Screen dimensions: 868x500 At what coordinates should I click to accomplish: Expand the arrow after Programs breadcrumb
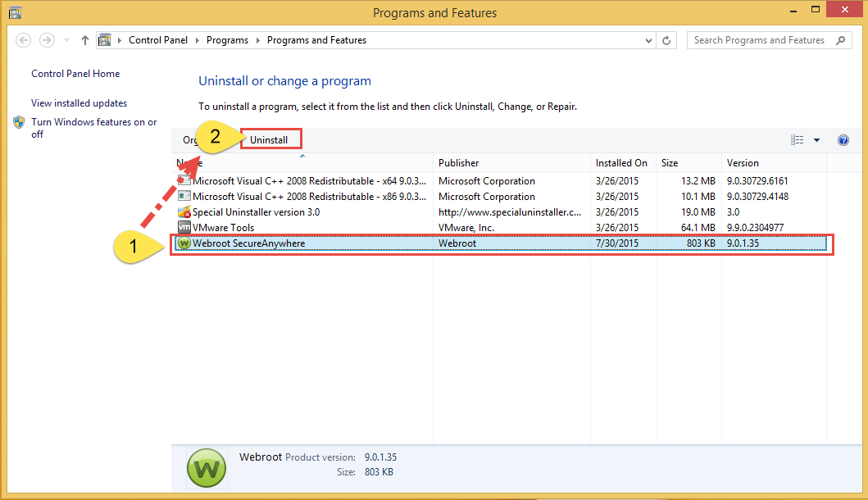click(x=257, y=40)
